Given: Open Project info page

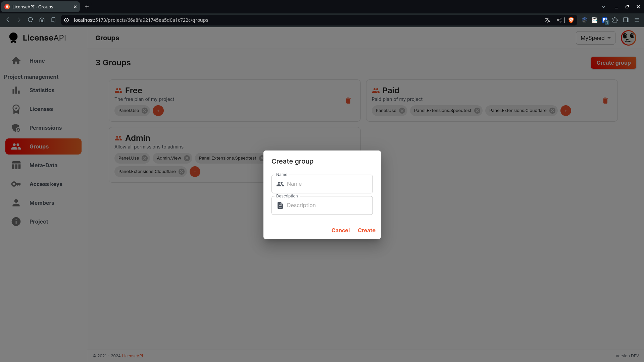Looking at the screenshot, I should pos(43,222).
